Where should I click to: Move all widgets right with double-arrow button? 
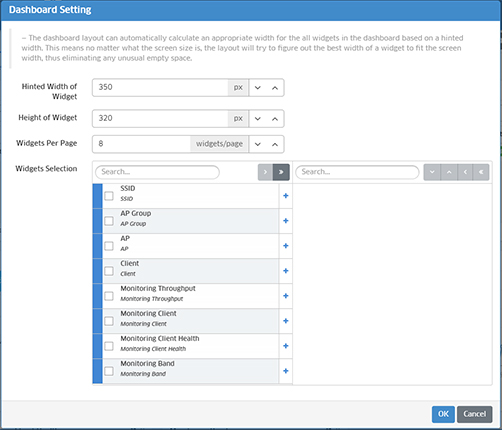click(281, 172)
